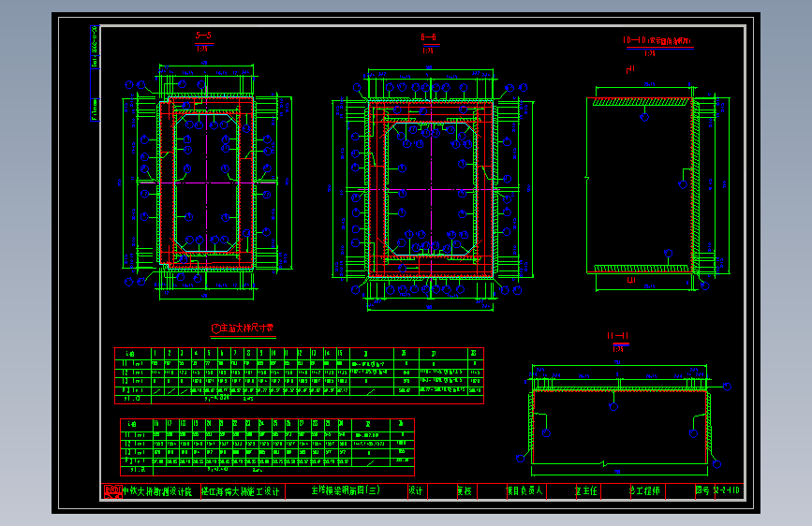Click the 10—10 section view title
Image resolution: width=812 pixels, height=526 pixels.
pyautogui.click(x=657, y=40)
